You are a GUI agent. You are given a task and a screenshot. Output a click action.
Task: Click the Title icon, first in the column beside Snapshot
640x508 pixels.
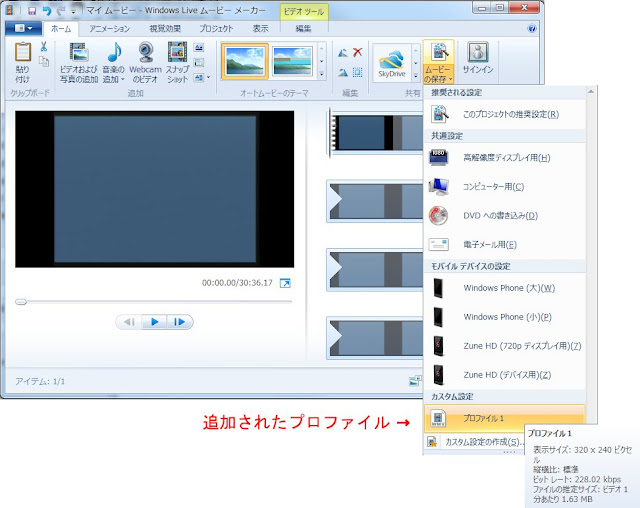point(199,48)
